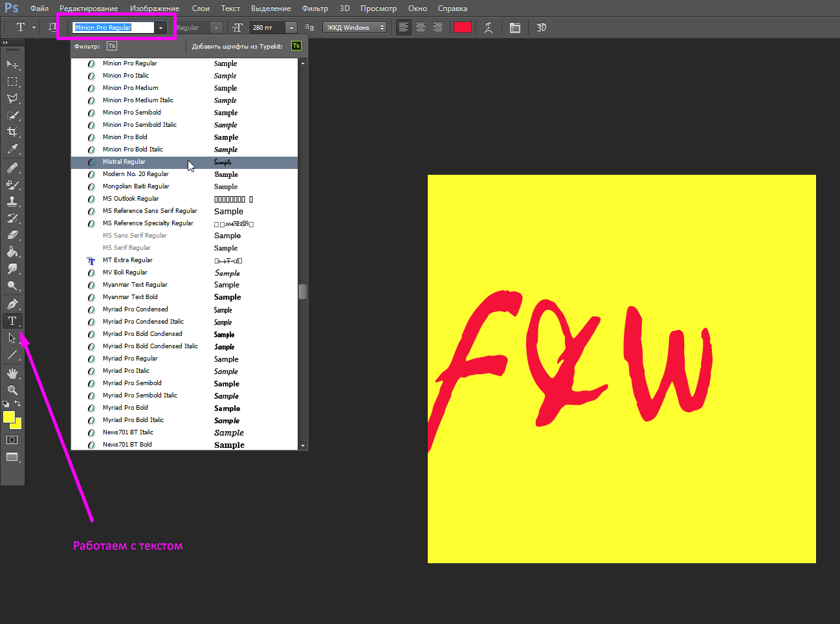Choose MT Extra Regular font
Screen dimensions: 840x624
tap(184, 260)
